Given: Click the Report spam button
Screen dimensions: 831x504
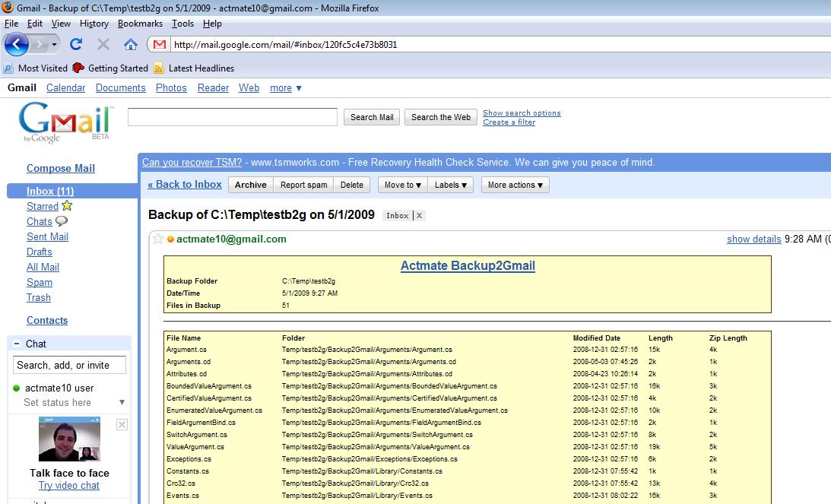Looking at the screenshot, I should (303, 185).
